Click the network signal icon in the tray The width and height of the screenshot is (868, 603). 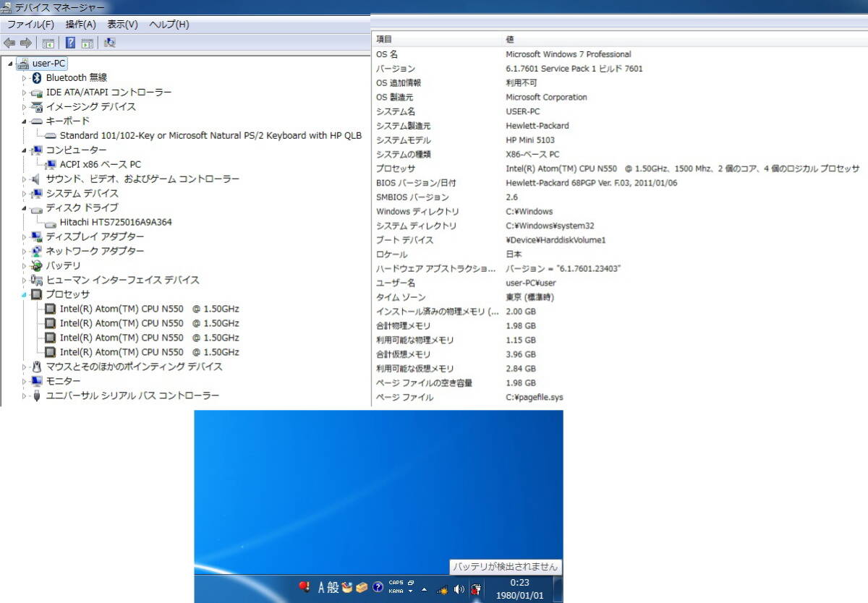(x=441, y=589)
